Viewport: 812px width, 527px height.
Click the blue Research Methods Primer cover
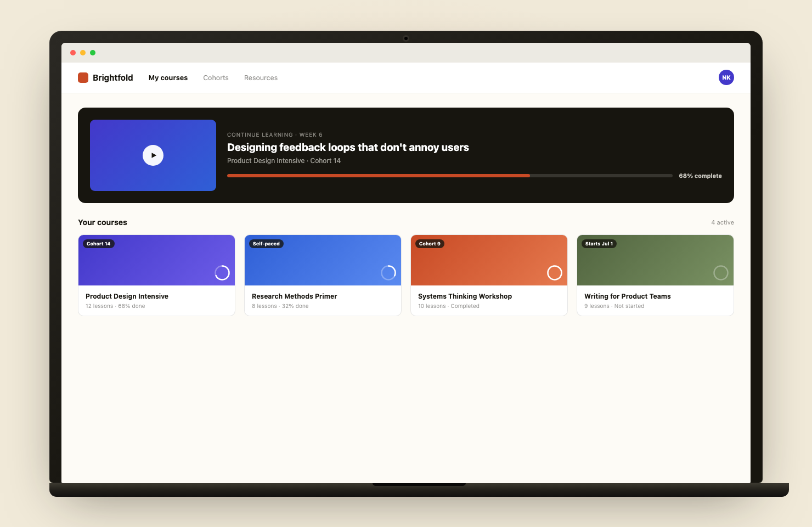(323, 260)
